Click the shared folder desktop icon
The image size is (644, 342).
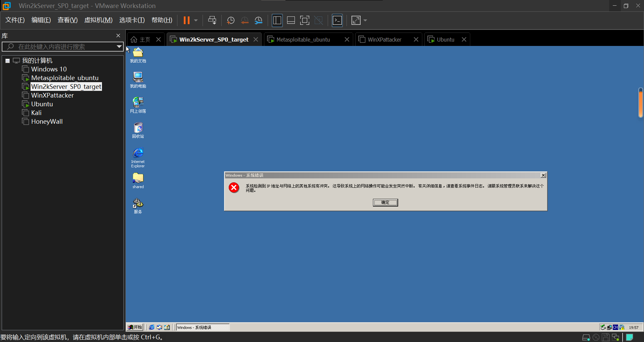click(x=138, y=181)
